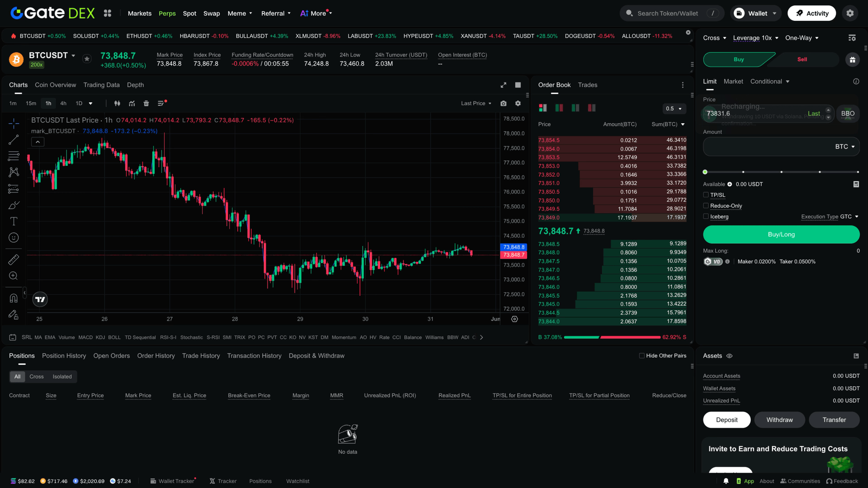Click the Buy/Long button

pos(781,235)
